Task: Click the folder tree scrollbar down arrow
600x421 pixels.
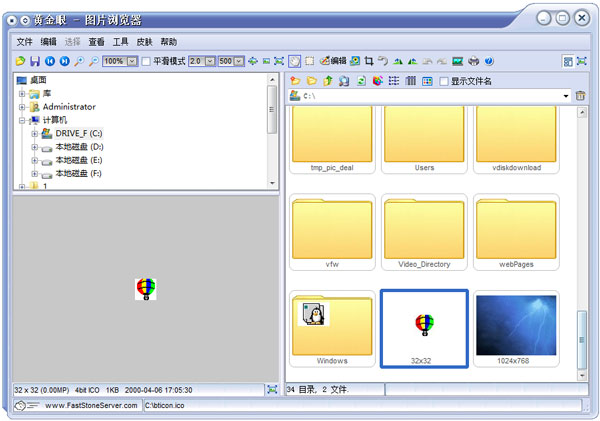Action: (272, 183)
